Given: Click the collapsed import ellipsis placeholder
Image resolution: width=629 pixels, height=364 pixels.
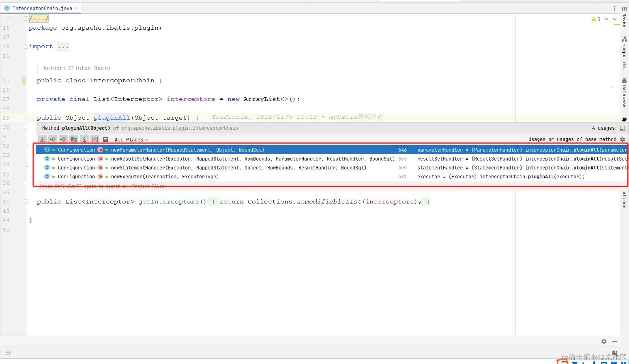Looking at the screenshot, I should point(63,47).
